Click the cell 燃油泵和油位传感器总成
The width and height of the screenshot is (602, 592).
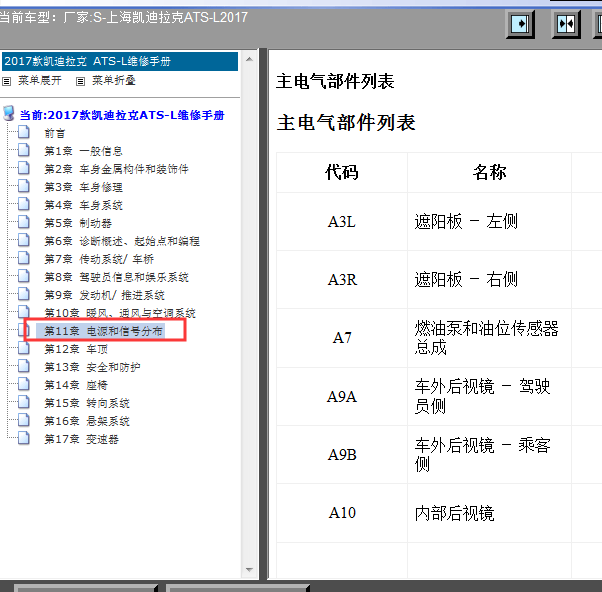(x=490, y=338)
